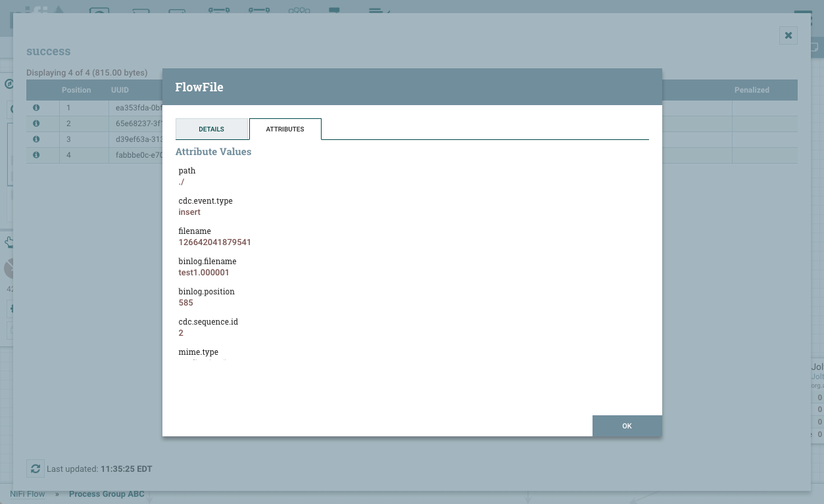The image size is (824, 504).
Task: Select the Funnel icon from the toolbar
Action: [299, 11]
